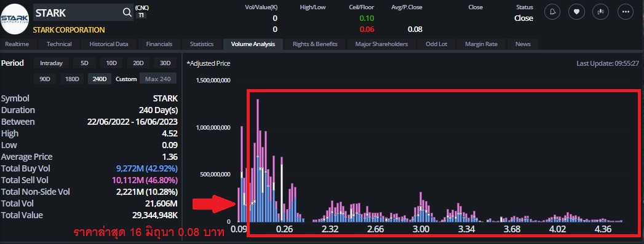Click the Total Buy Vol value 9,272M
The width and height of the screenshot is (644, 244).
(x=146, y=168)
